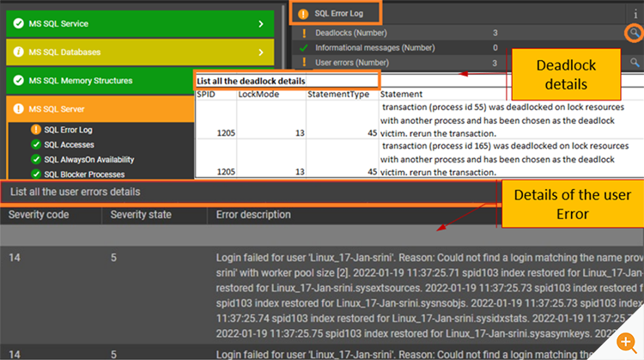Select SQL Accesses in the sidebar

[x=69, y=144]
